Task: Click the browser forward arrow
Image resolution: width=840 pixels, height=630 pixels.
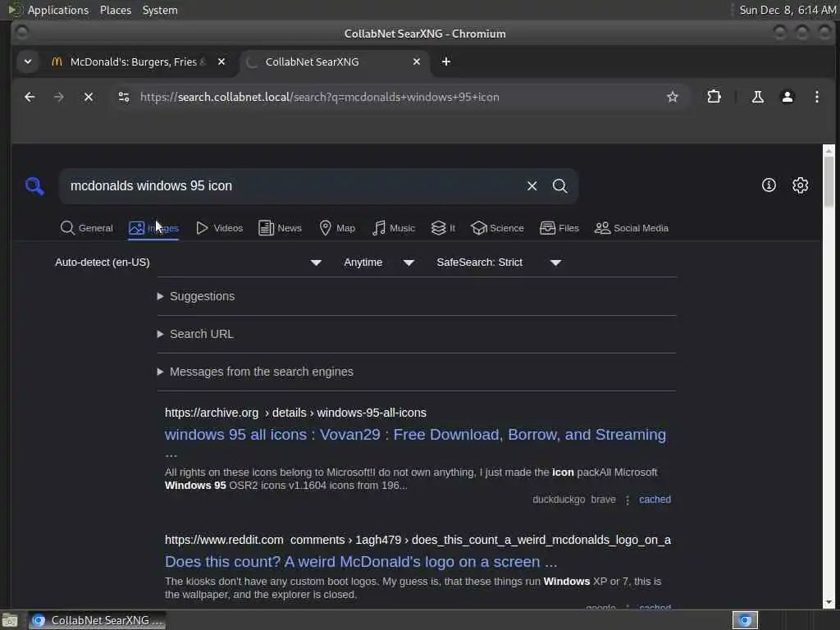Action: click(59, 97)
